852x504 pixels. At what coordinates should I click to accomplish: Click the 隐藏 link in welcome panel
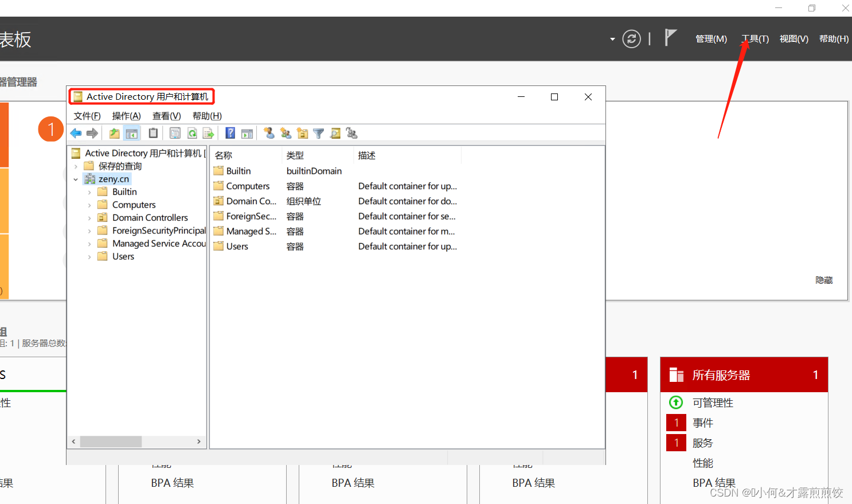(x=824, y=280)
